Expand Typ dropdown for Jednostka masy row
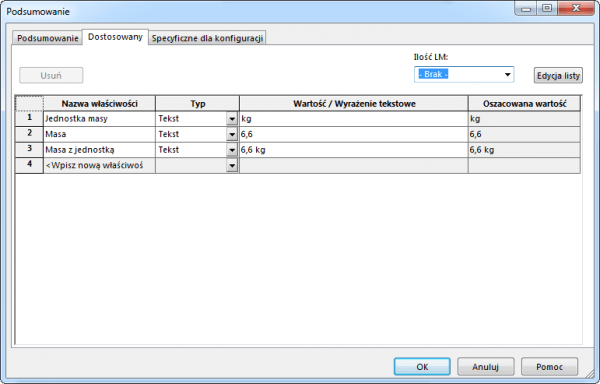This screenshot has width=600, height=384. [232, 119]
